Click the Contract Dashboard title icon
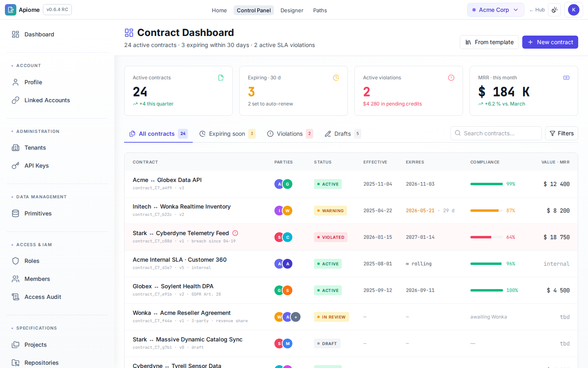Screen dimensions: 588x368 (129, 33)
